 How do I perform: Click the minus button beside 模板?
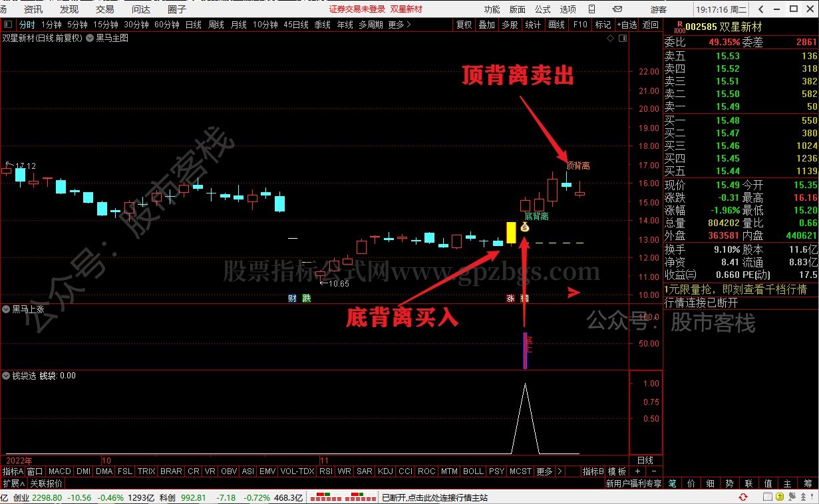pyautogui.click(x=653, y=471)
